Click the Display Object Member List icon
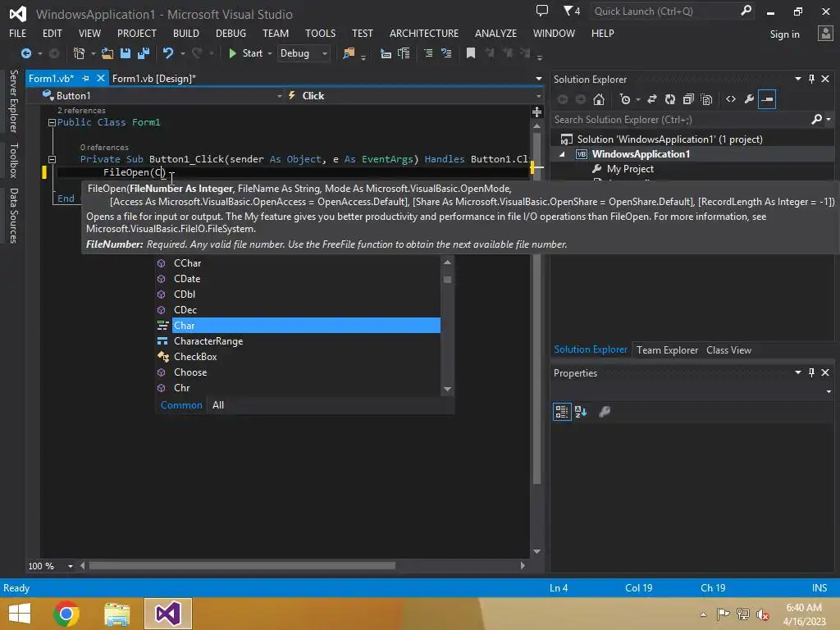Image resolution: width=840 pixels, height=630 pixels. (386, 53)
